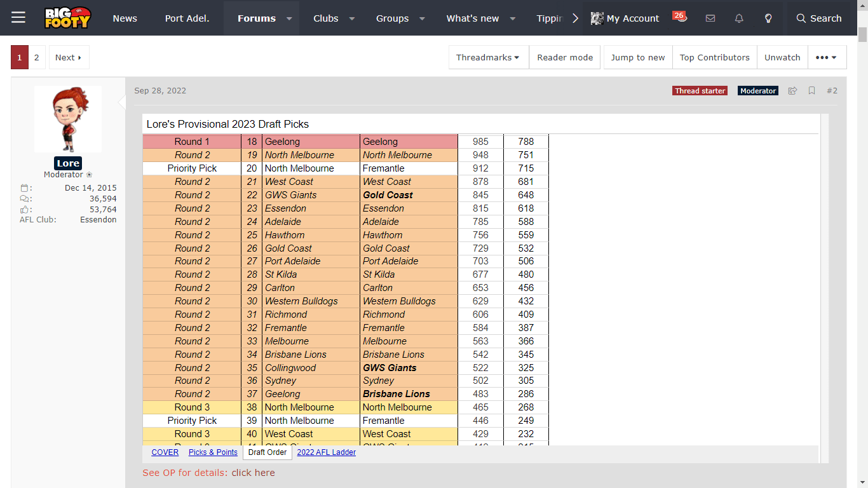Select pick number 18 cell
This screenshot has width=868, height=488.
pos(252,142)
